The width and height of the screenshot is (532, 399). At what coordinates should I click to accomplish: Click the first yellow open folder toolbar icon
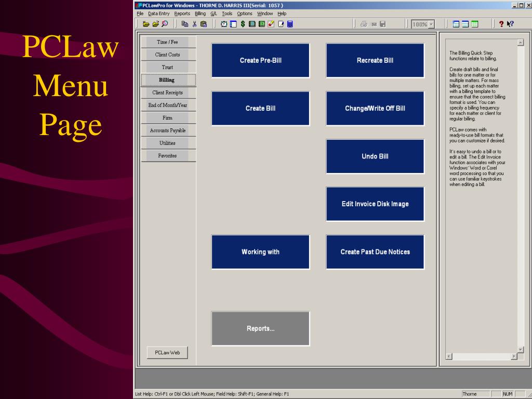point(146,24)
